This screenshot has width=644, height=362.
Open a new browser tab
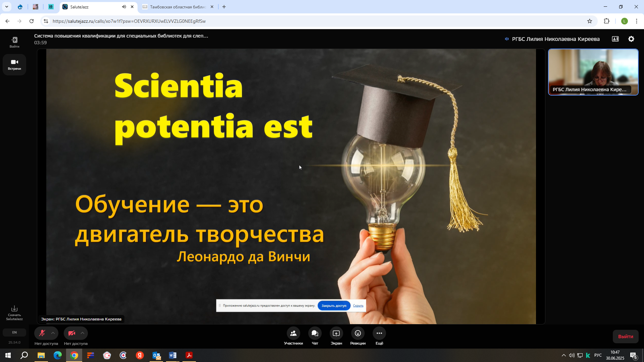coord(224,7)
